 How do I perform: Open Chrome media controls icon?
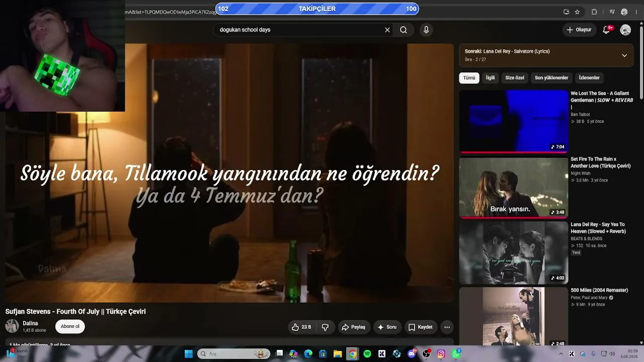[x=612, y=12]
